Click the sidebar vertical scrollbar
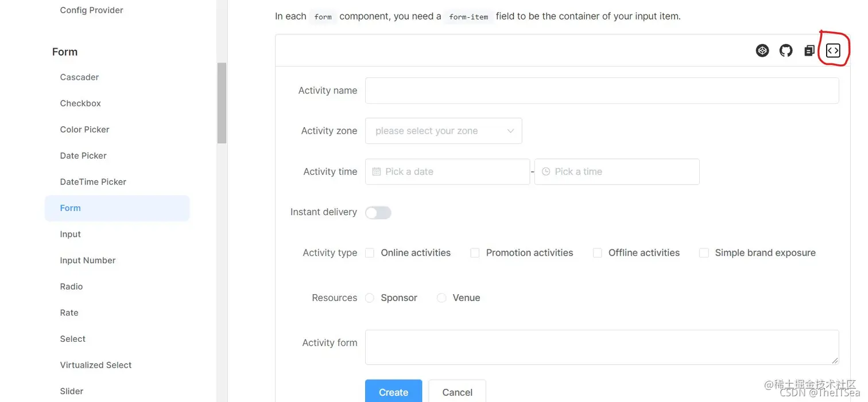The image size is (868, 402). coord(222,103)
